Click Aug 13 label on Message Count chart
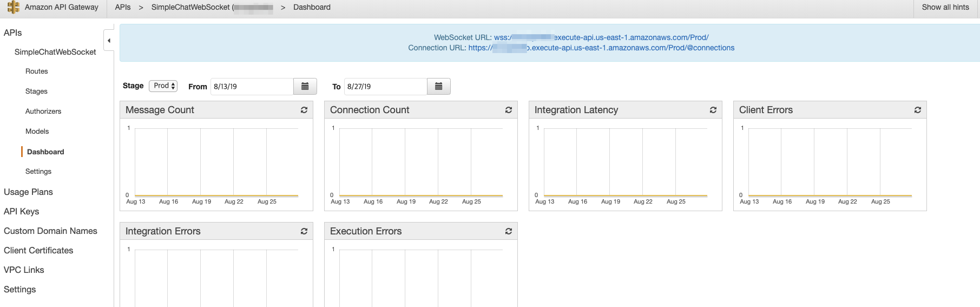Image resolution: width=980 pixels, height=307 pixels. click(136, 201)
